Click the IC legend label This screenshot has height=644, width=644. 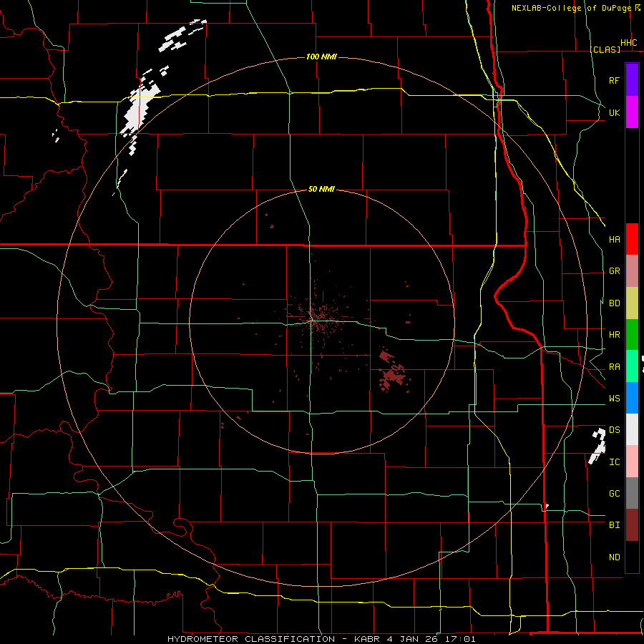click(x=614, y=462)
